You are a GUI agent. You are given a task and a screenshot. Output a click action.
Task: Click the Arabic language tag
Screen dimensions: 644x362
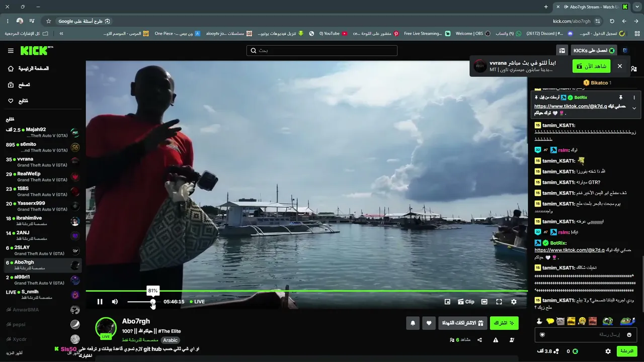pos(171,340)
